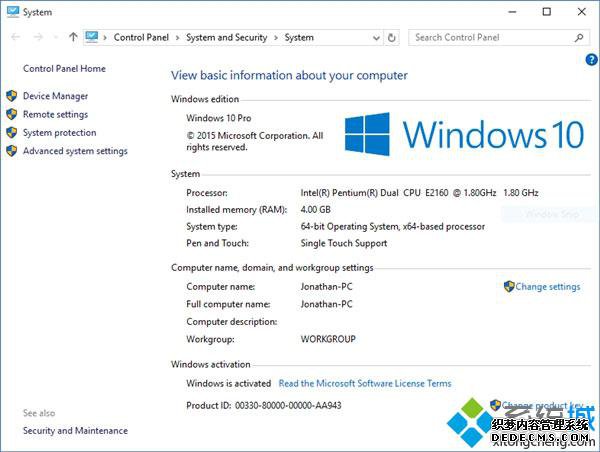Select System breadcrumb item

(x=299, y=38)
